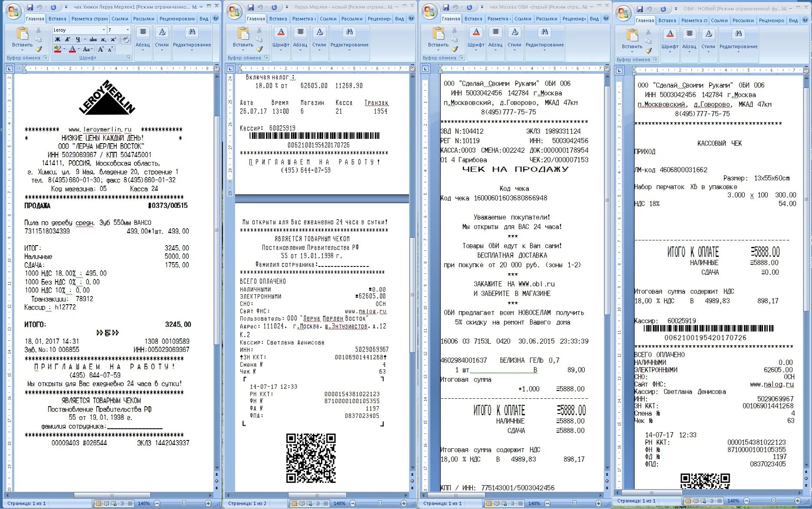The image size is (812, 509).
Task: Shrink font size in first window
Action: (x=110, y=49)
